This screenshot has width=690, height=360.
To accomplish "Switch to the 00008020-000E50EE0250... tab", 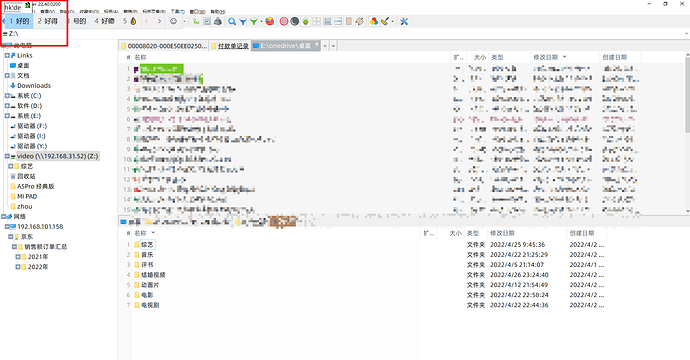I will click(164, 46).
